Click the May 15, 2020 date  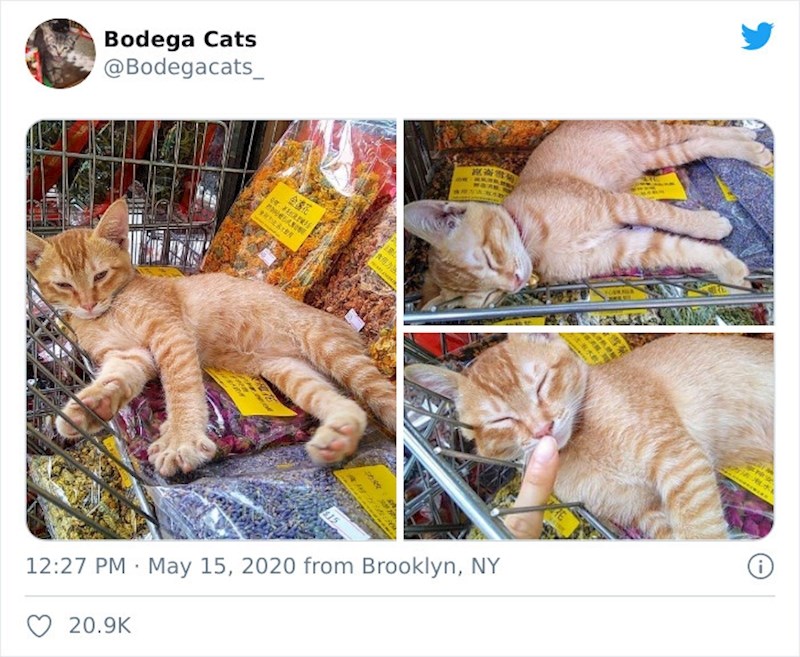pyautogui.click(x=222, y=566)
